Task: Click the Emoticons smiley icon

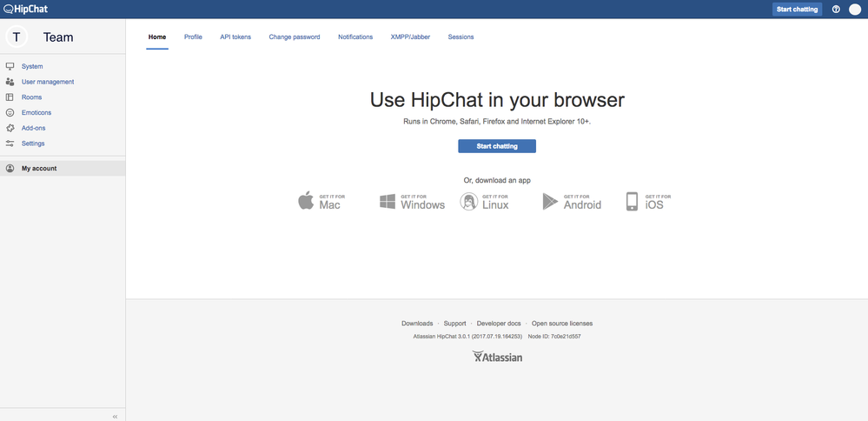Action: pos(10,112)
